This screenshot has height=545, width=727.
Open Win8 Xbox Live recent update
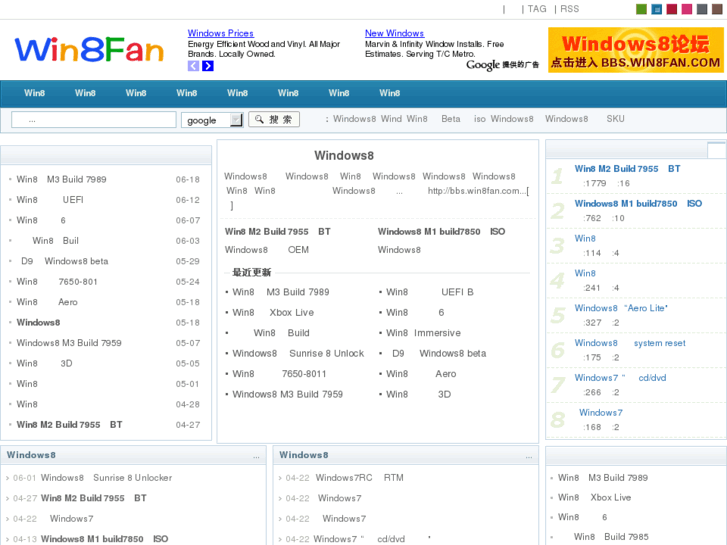[273, 313]
